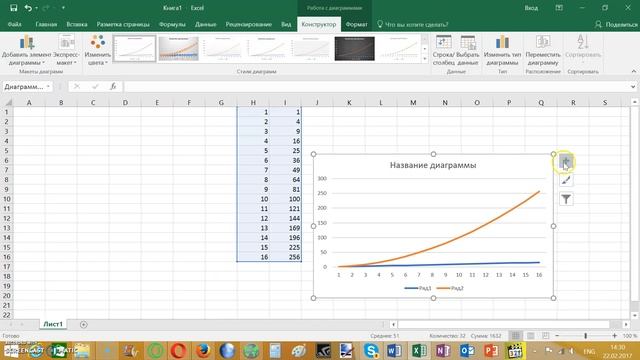The width and height of the screenshot is (640, 360).
Task: Open the Change Colors palette
Action: [x=98, y=51]
